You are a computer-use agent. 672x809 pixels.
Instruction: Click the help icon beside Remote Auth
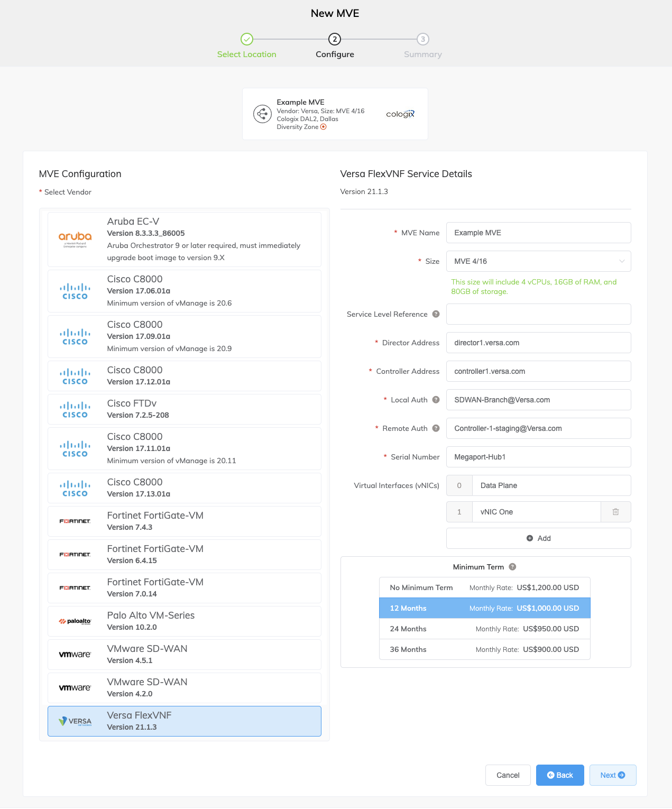tap(436, 428)
